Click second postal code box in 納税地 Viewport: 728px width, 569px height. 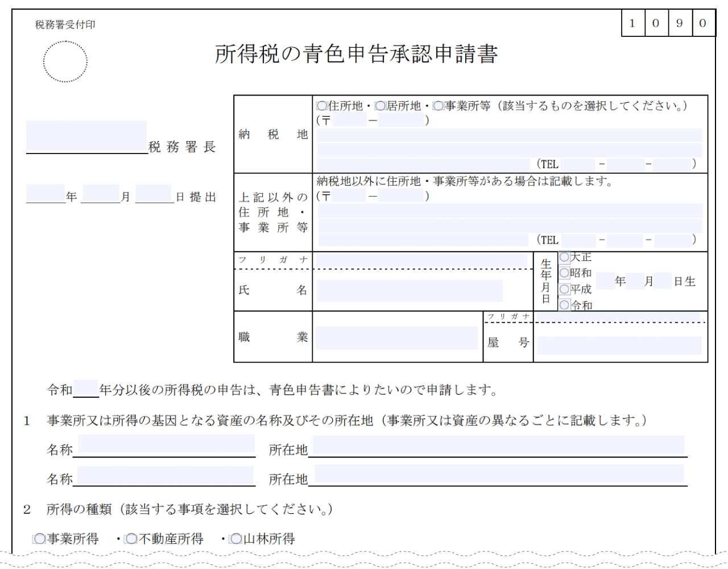[x=401, y=120]
